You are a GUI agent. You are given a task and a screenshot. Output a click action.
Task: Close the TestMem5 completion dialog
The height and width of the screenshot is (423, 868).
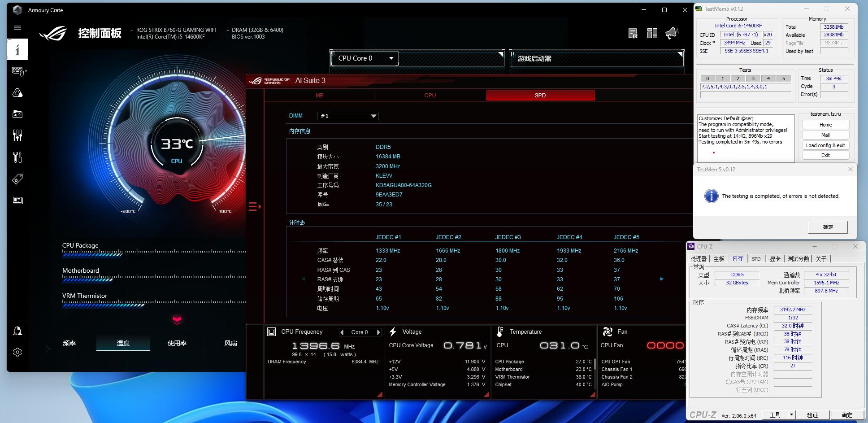(x=851, y=169)
